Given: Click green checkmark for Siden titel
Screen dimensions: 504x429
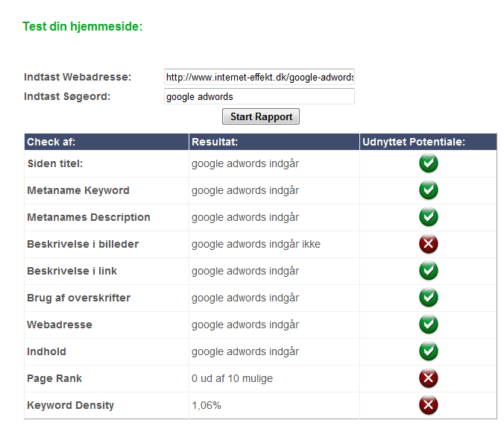Looking at the screenshot, I should (429, 163).
